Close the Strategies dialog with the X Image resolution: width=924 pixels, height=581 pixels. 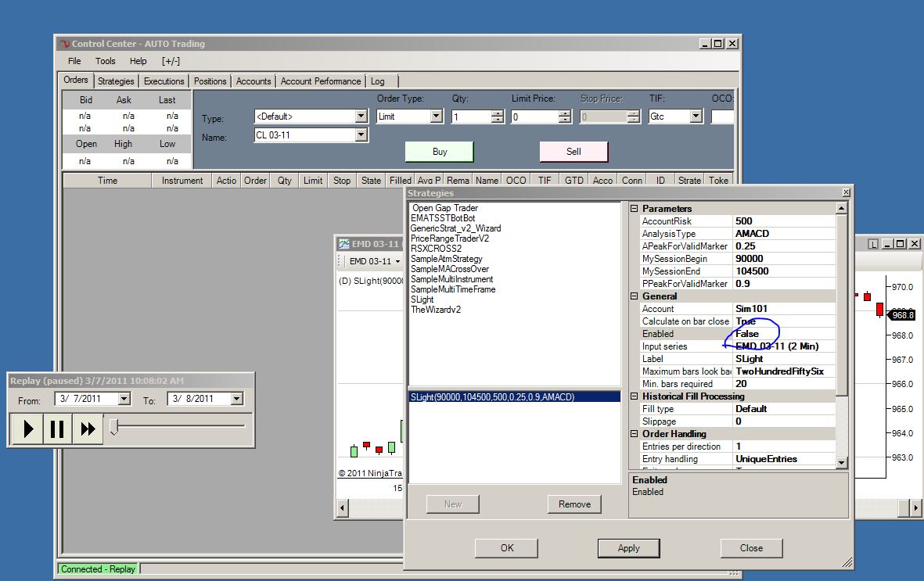pyautogui.click(x=847, y=192)
